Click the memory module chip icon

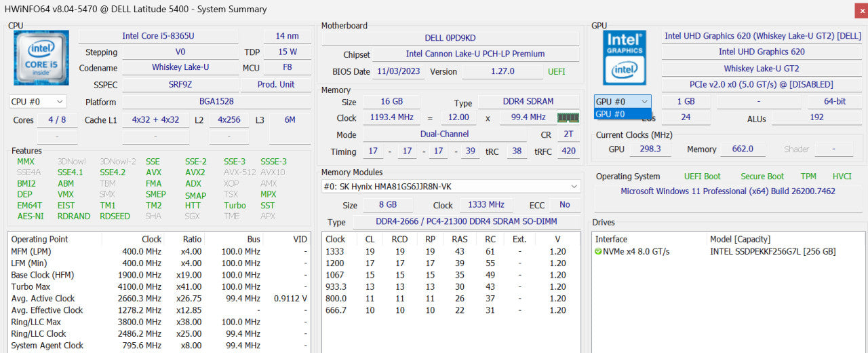[x=568, y=117]
